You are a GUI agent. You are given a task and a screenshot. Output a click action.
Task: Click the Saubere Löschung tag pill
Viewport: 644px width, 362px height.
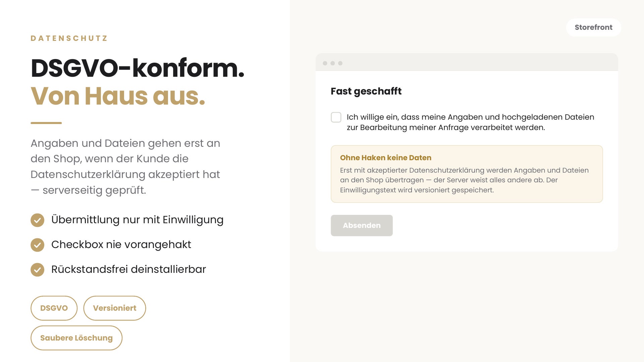[x=76, y=338]
